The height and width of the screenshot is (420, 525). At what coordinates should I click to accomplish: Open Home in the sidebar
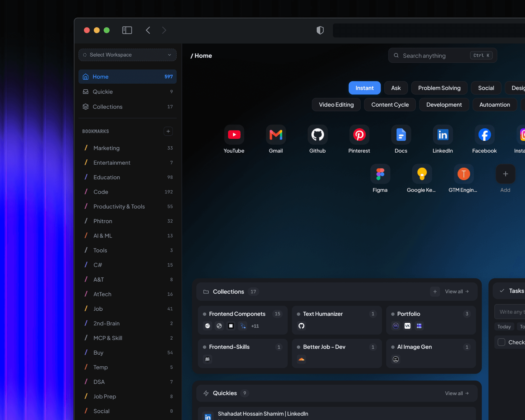tap(127, 77)
